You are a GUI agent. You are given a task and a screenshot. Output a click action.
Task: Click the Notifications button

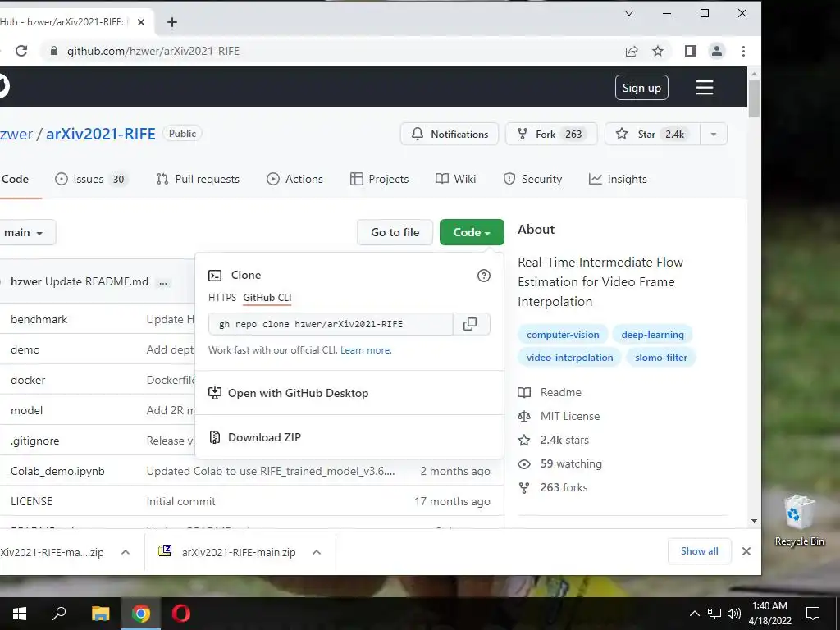click(x=450, y=134)
